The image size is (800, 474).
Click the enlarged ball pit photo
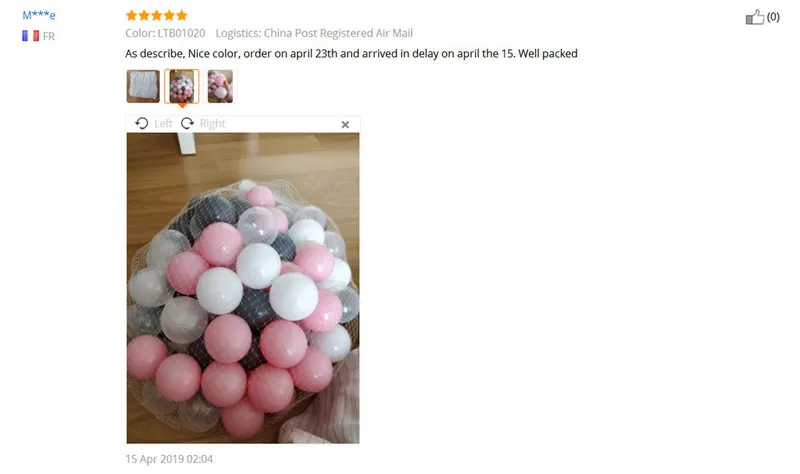(x=243, y=288)
